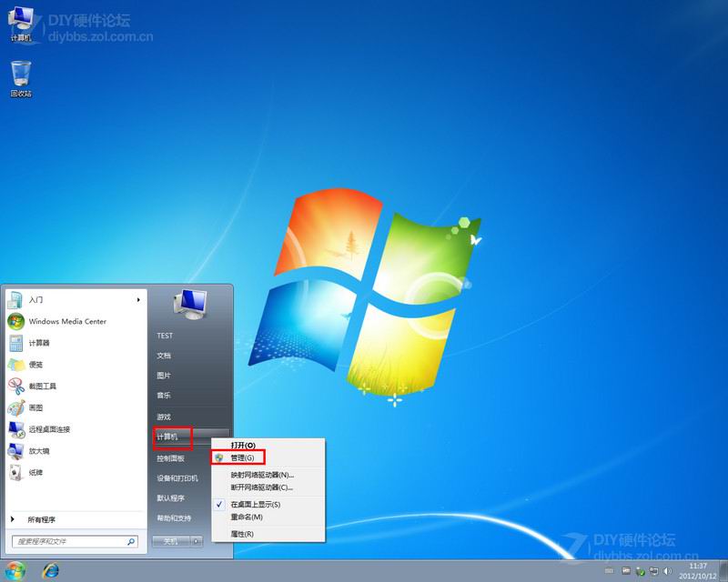Select 打开(O) in the context menu
The image size is (728, 582).
coord(268,445)
